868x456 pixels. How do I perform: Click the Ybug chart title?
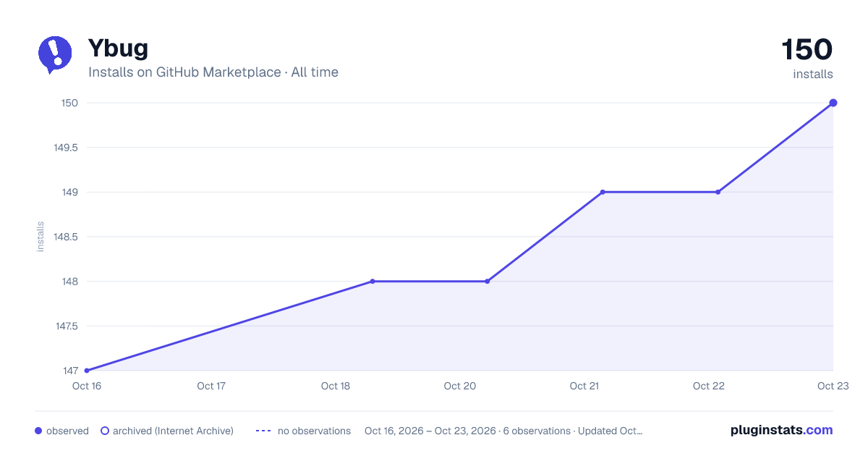118,48
